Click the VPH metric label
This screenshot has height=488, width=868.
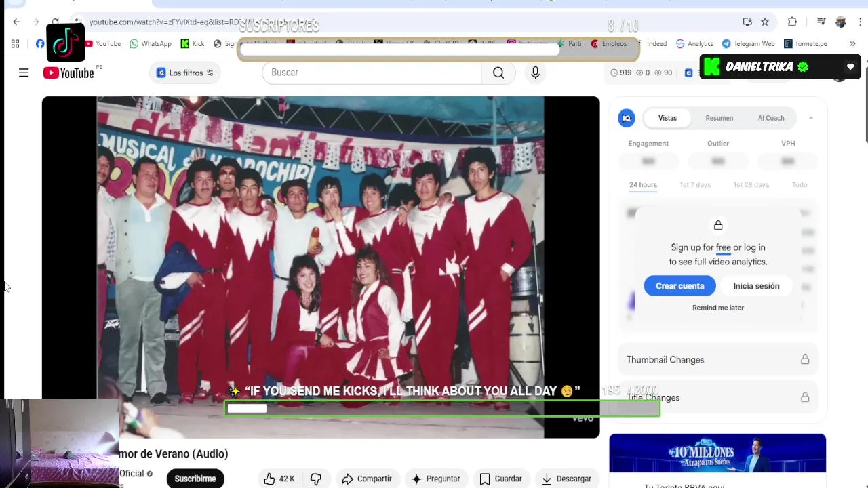[788, 144]
